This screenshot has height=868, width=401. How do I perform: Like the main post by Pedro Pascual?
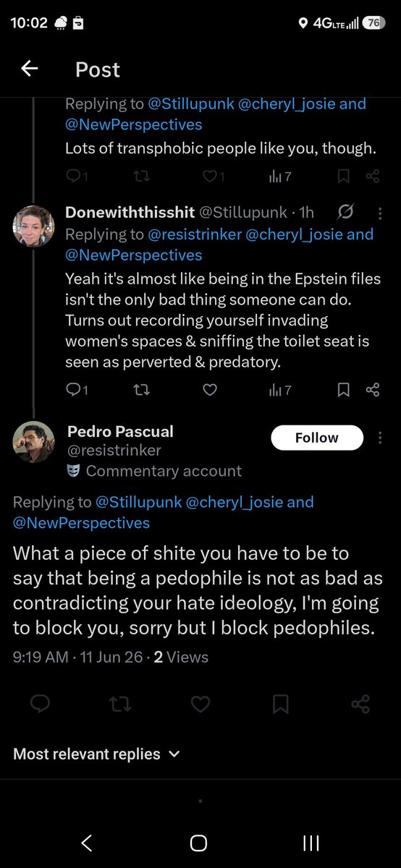tap(200, 703)
